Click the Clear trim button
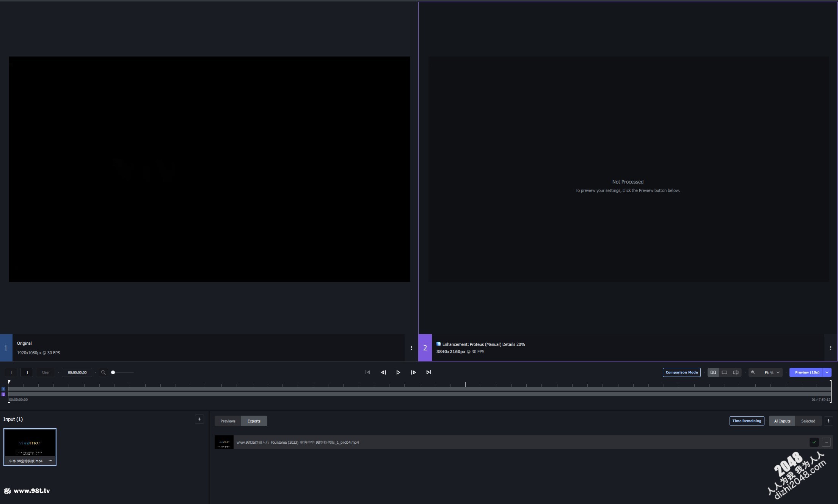This screenshot has height=504, width=838. tap(46, 372)
